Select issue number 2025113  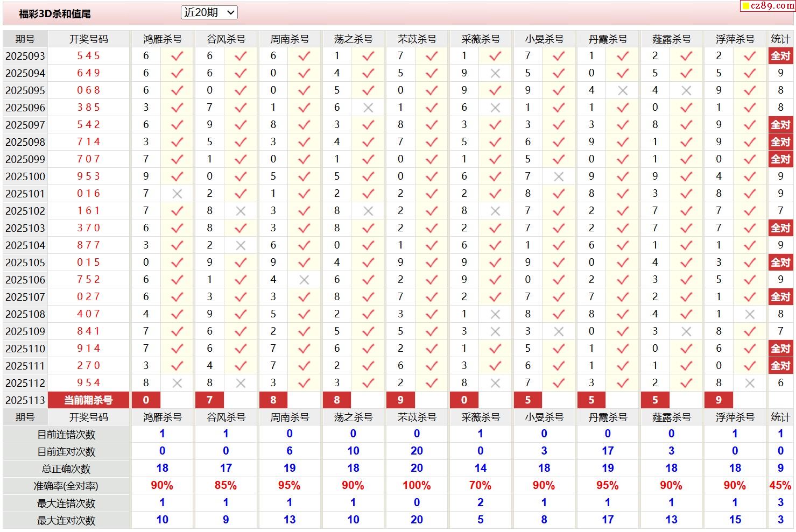tap(25, 400)
